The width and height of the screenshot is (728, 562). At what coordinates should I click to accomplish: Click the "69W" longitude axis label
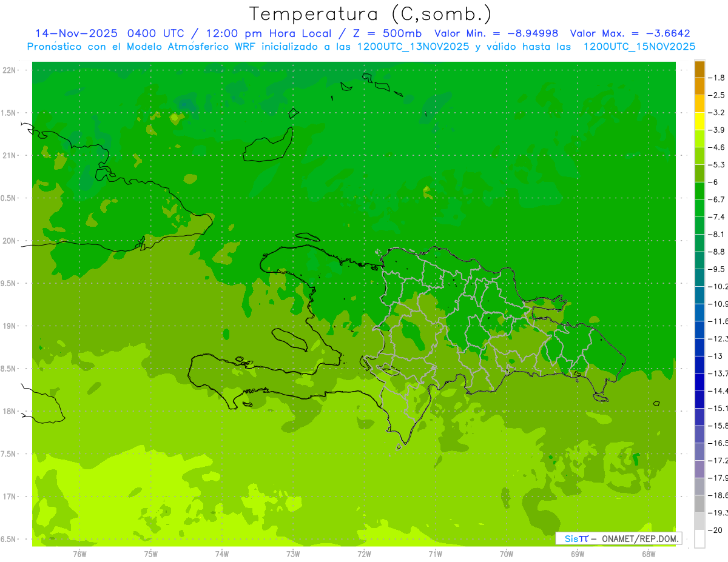577,554
